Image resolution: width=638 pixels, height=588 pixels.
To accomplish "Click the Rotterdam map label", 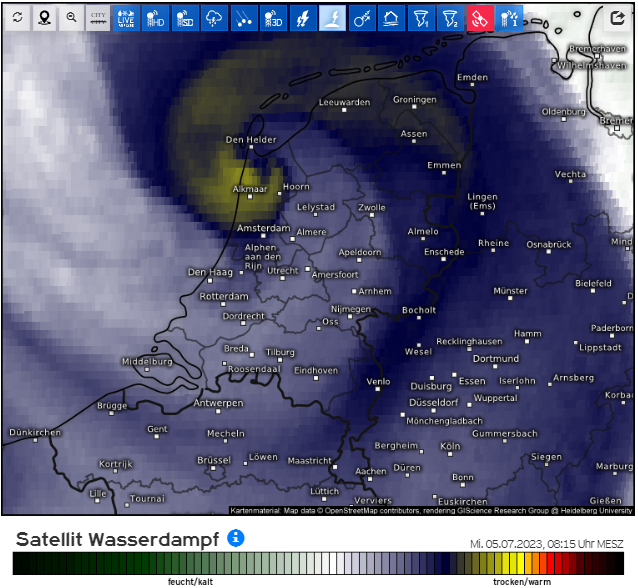I will pyautogui.click(x=224, y=296).
